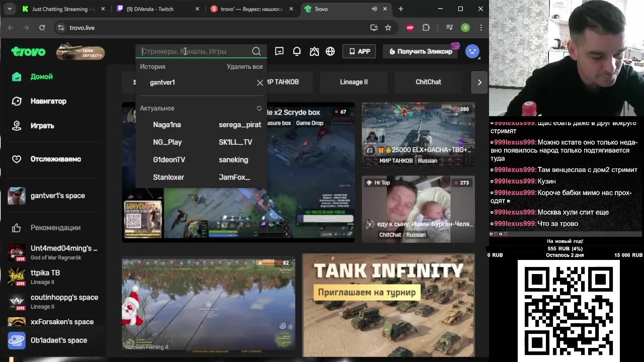
Task: Open the media controls icon in the browser toolbar
Action: click(x=450, y=28)
